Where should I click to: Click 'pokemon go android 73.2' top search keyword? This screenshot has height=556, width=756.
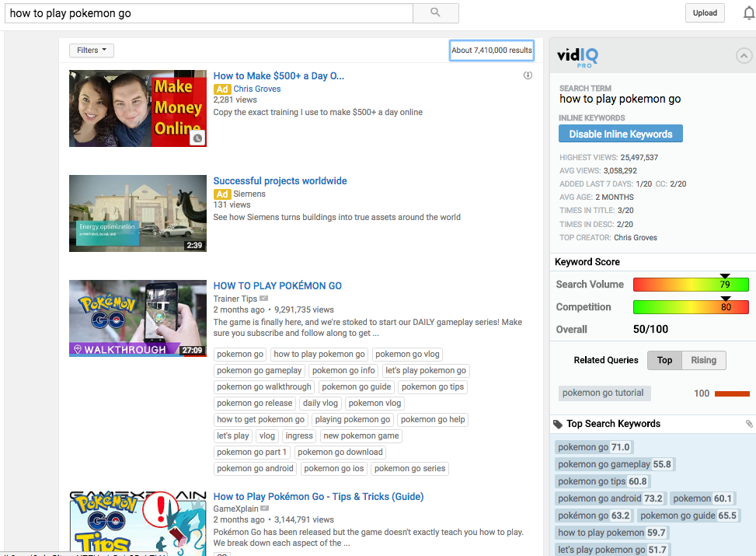(x=610, y=498)
